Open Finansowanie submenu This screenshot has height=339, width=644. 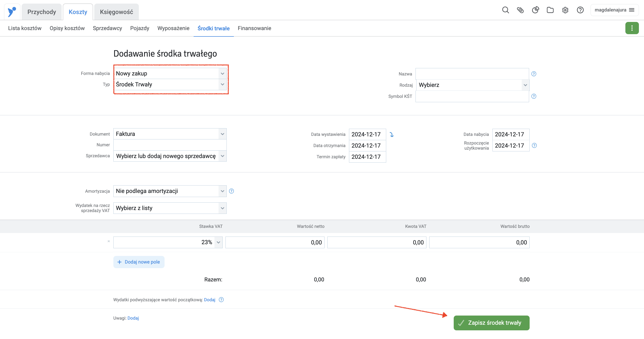coord(254,28)
